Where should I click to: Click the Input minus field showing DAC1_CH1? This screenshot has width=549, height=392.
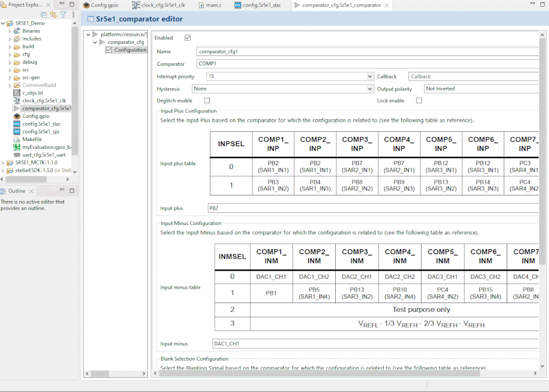375,344
